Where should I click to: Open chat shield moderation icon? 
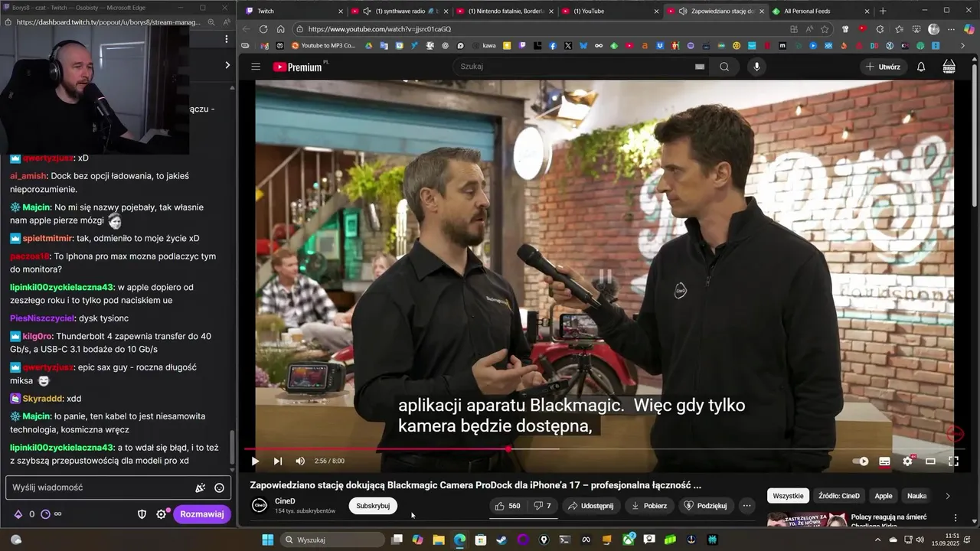tap(142, 514)
